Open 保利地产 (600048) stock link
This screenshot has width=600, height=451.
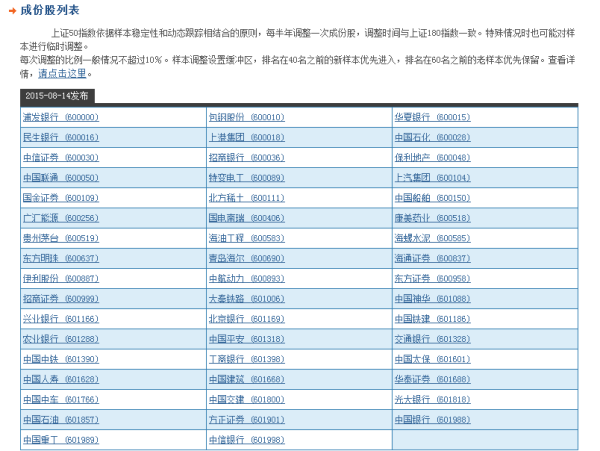432,158
